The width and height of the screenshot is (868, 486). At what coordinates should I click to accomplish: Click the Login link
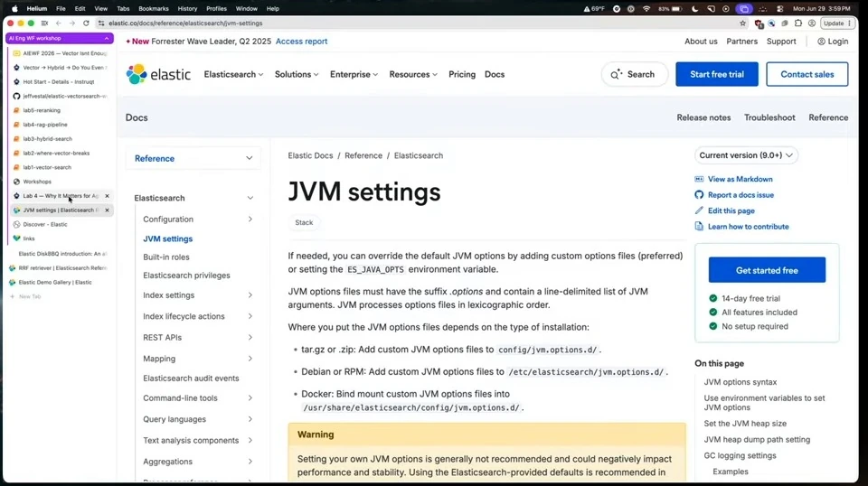pos(833,42)
